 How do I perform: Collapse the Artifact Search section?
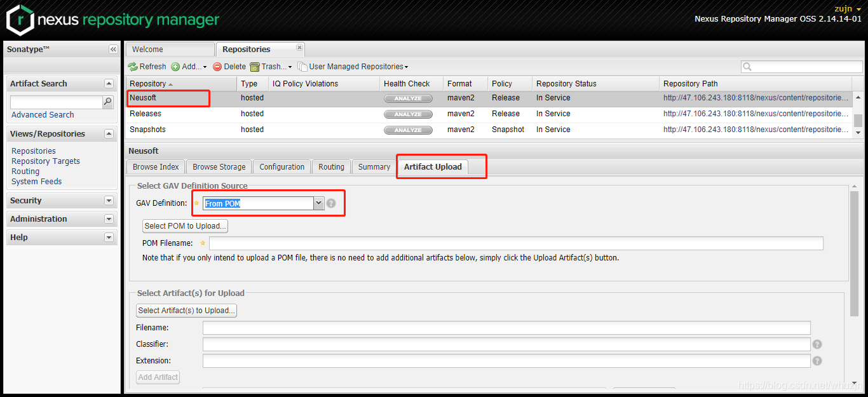(x=109, y=83)
